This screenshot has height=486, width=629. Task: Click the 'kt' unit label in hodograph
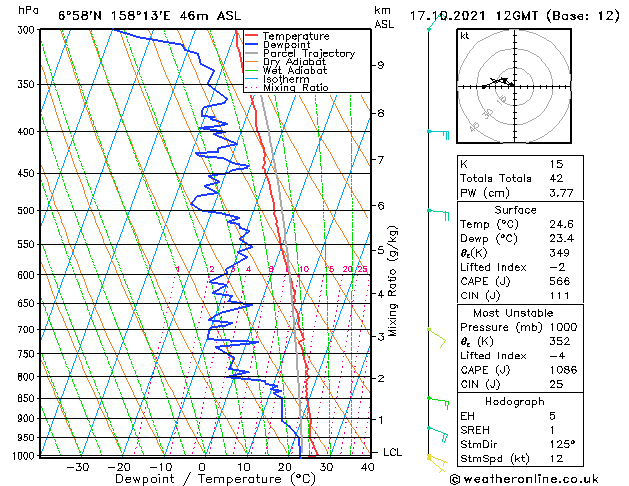[x=465, y=36]
